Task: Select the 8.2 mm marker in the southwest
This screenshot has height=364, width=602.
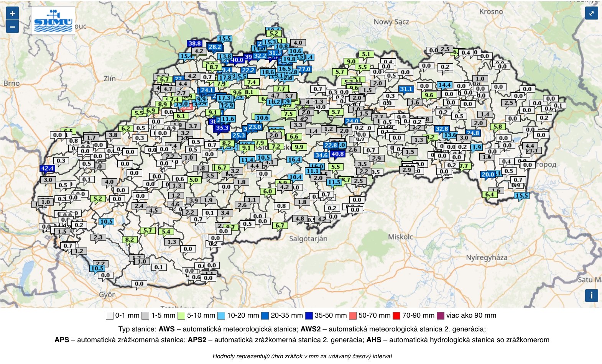Action: coord(130,239)
